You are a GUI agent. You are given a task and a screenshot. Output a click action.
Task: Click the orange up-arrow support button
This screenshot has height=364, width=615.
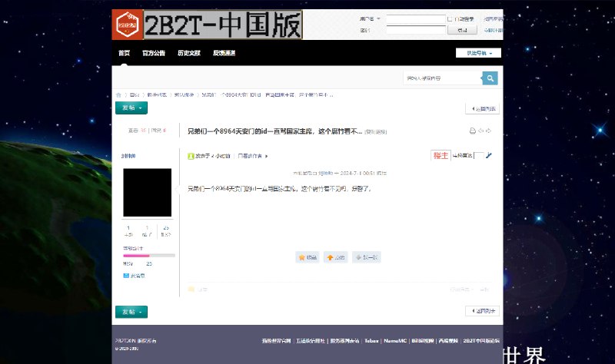[335, 257]
